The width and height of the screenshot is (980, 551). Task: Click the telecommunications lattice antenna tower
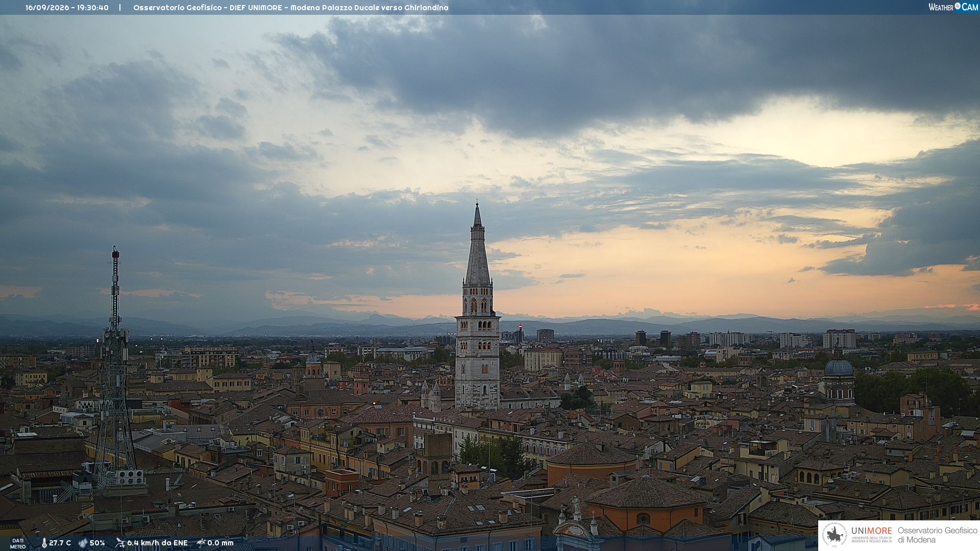click(115, 367)
